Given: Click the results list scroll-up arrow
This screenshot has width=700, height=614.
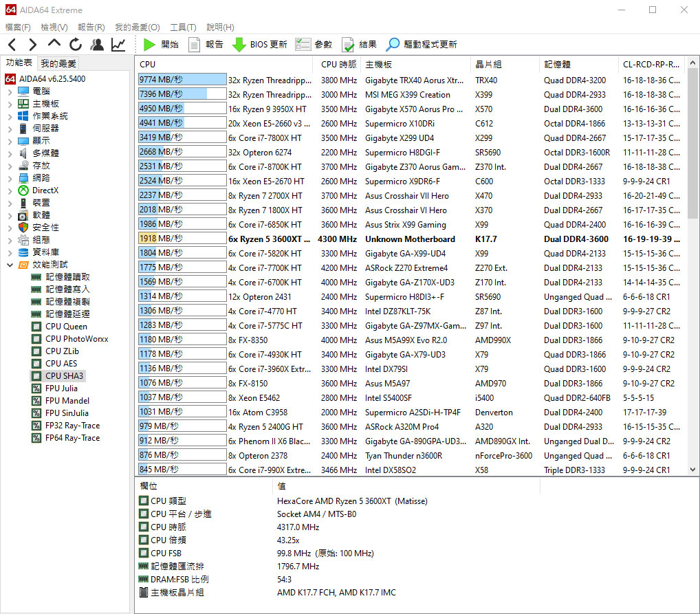Looking at the screenshot, I should 693,63.
